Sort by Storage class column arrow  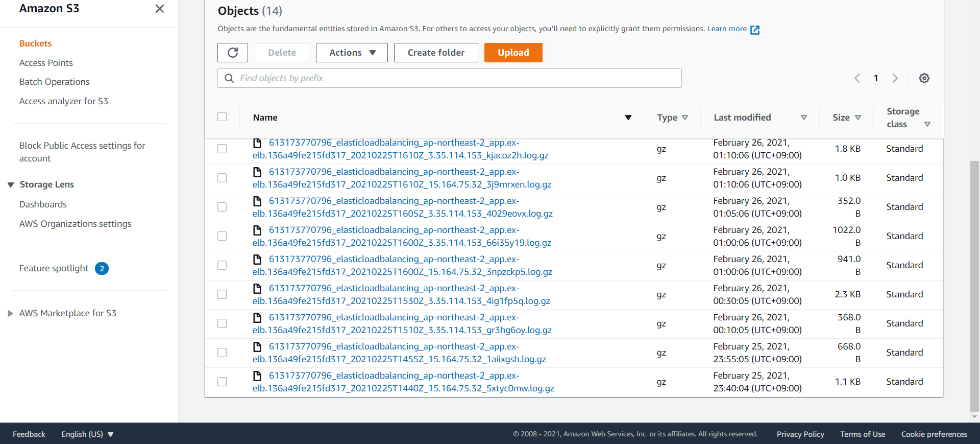927,124
